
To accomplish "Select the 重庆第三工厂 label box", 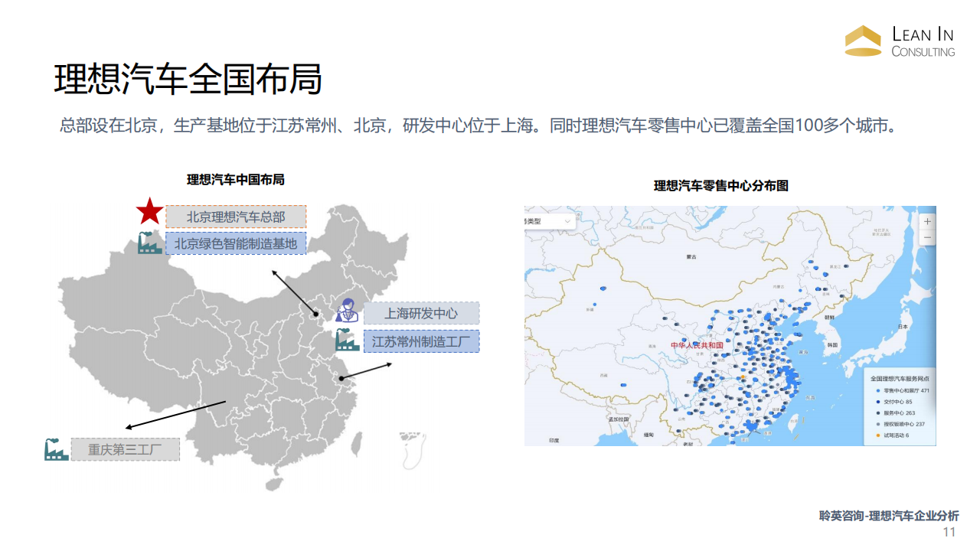I will coord(126,449).
